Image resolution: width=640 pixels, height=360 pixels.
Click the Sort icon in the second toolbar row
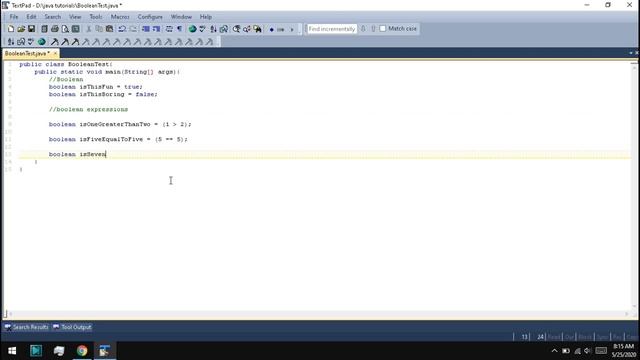11,42
